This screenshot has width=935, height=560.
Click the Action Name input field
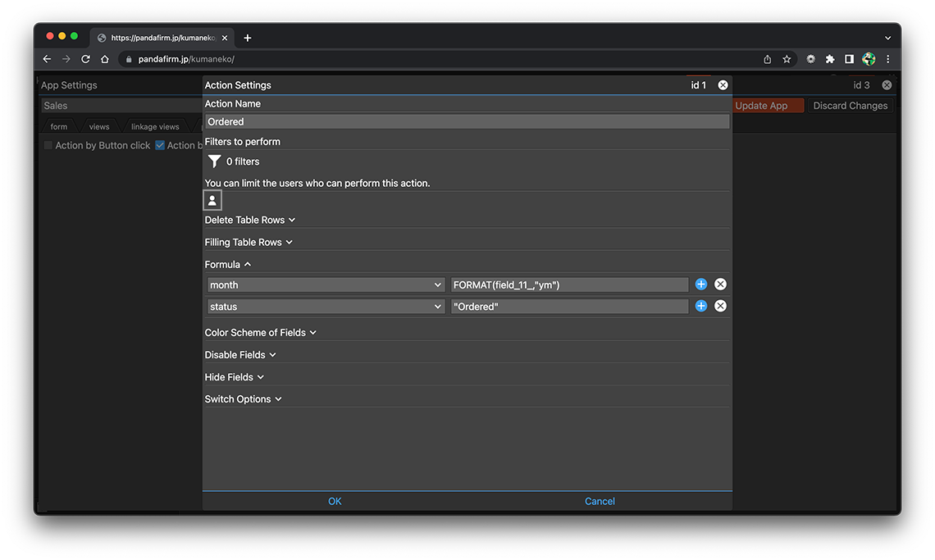pyautogui.click(x=467, y=121)
